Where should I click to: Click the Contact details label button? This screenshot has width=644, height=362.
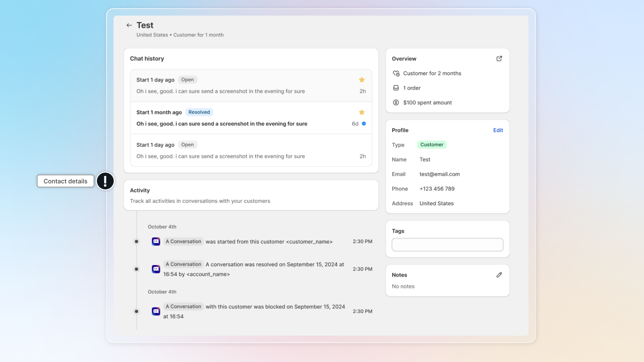point(65,181)
